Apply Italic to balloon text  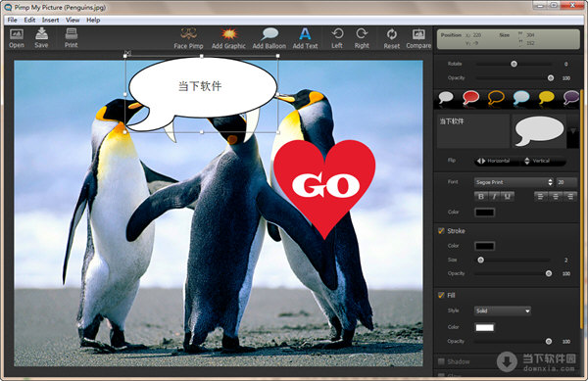tap(494, 196)
